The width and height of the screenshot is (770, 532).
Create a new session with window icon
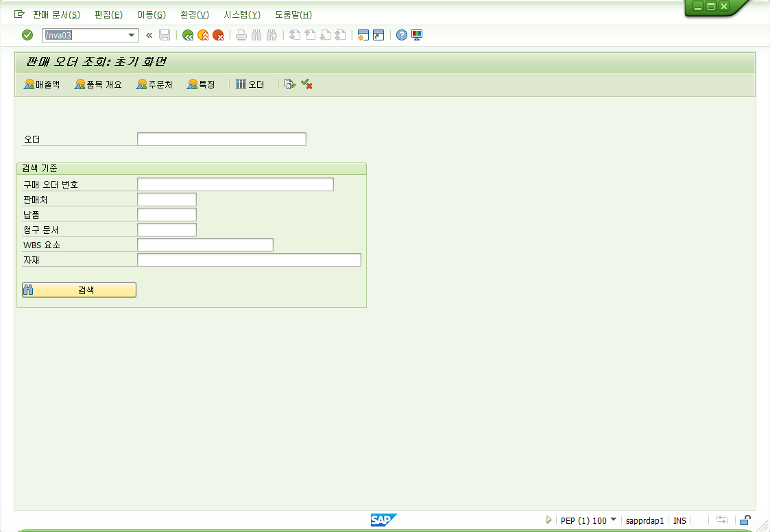[363, 35]
